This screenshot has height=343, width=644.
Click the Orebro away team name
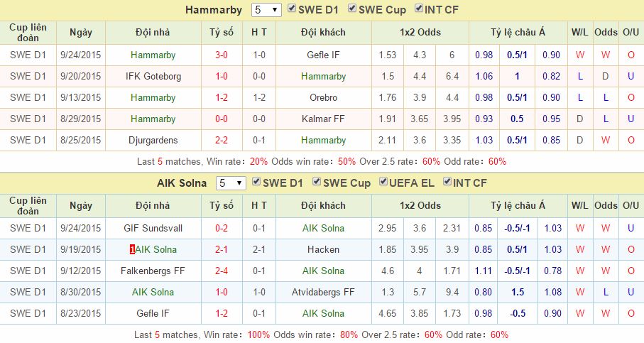pos(323,97)
